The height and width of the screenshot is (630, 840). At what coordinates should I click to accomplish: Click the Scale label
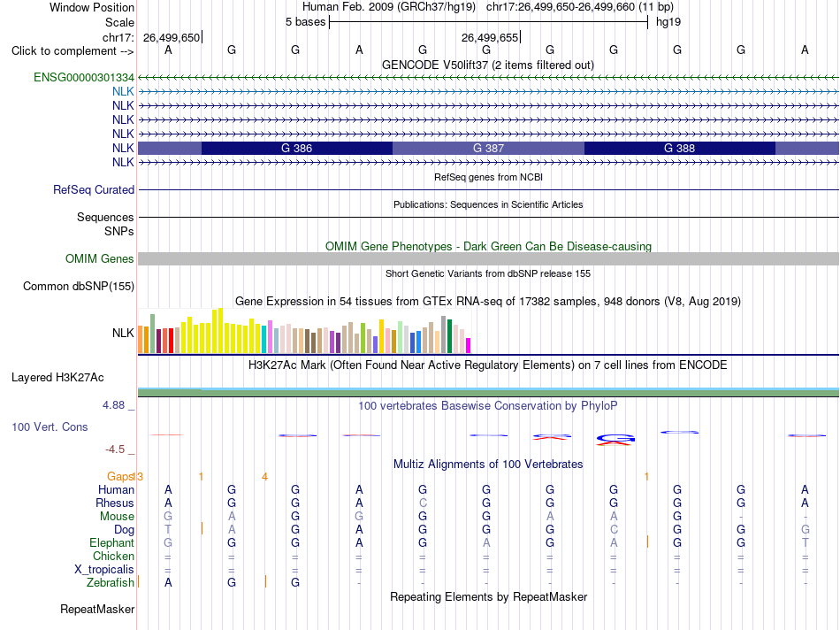click(x=119, y=22)
